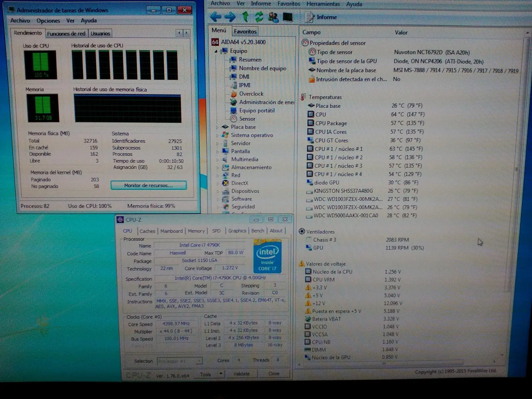Click the Red network icon in tree
This screenshot has height=399, width=532.
(225, 175)
